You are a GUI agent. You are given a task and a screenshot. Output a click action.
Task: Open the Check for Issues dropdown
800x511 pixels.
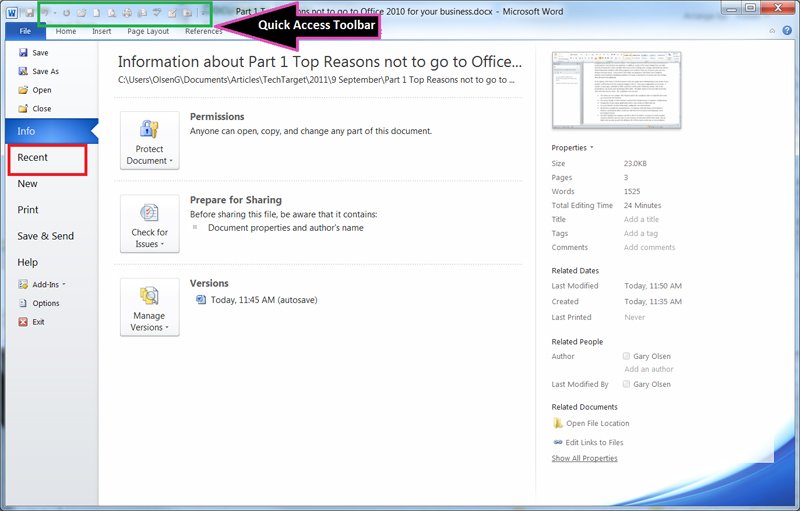pyautogui.click(x=149, y=223)
